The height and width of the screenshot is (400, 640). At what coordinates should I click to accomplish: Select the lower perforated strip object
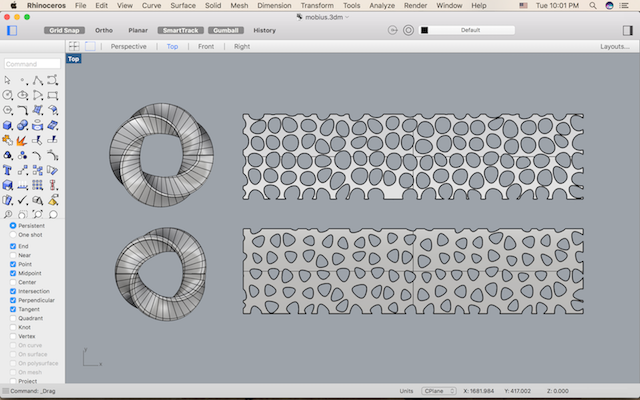click(x=413, y=271)
